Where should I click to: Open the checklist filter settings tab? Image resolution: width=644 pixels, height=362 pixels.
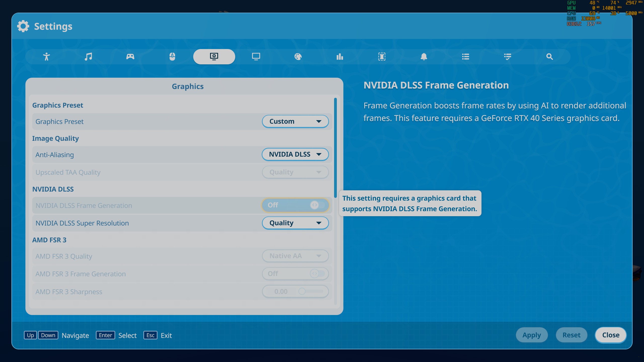pos(508,57)
